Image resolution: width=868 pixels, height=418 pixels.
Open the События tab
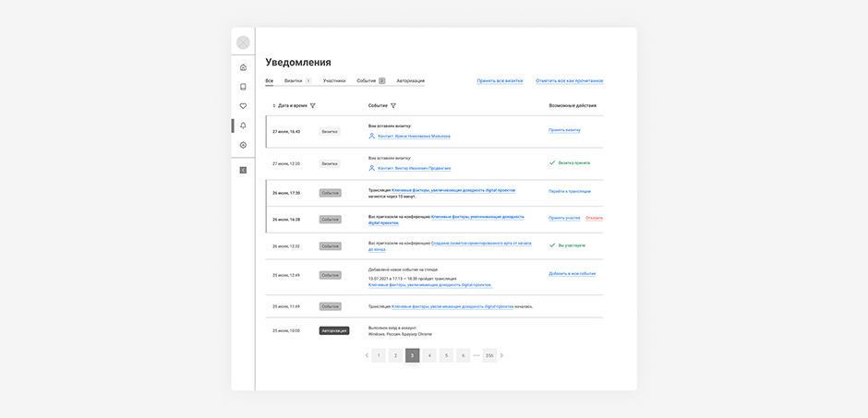click(x=367, y=81)
